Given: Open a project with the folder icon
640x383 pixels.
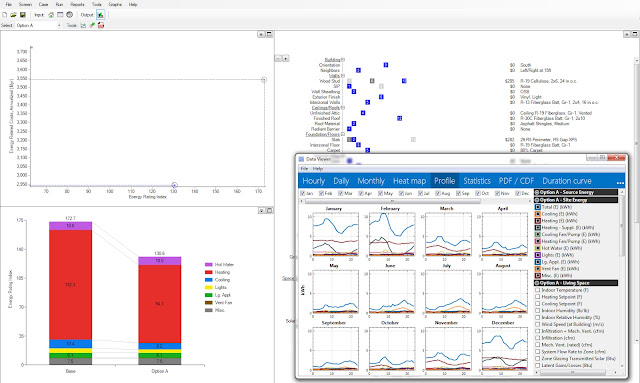Looking at the screenshot, I should click(13, 15).
